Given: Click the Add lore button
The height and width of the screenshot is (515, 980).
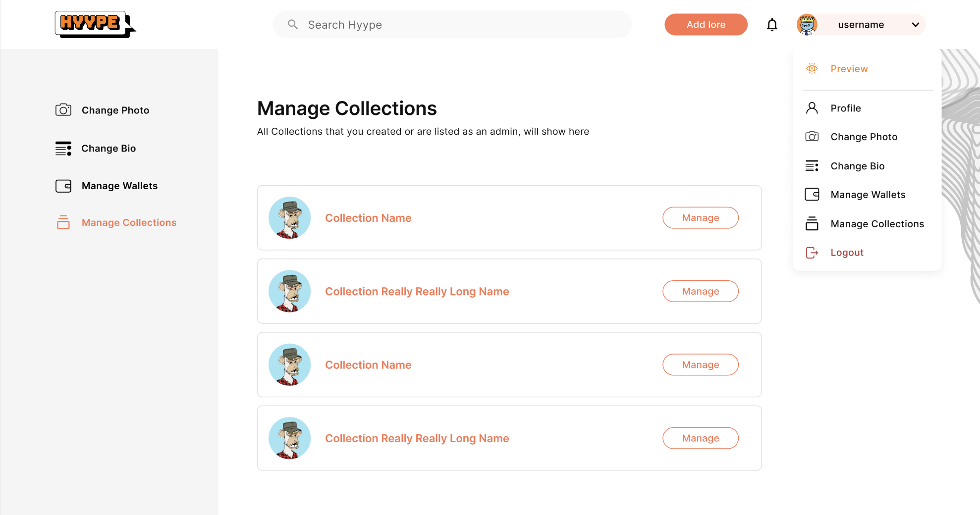Looking at the screenshot, I should pyautogui.click(x=706, y=25).
